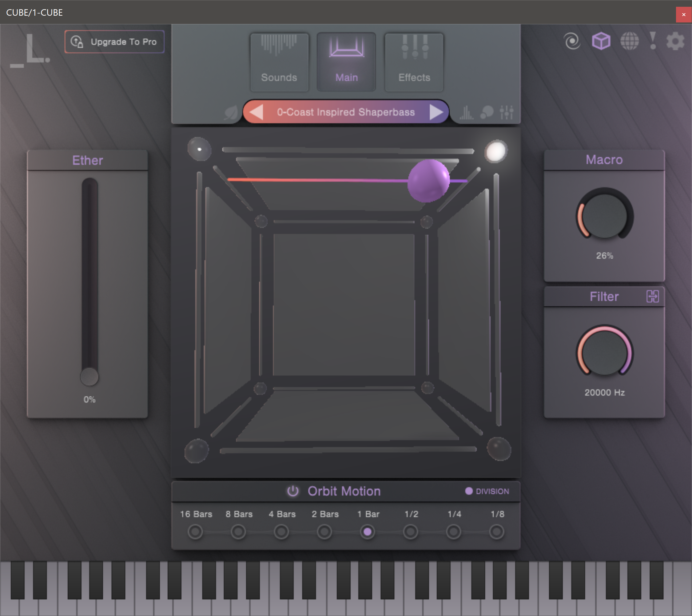692x616 pixels.
Task: Click the Lunacy L logo
Action: [x=30, y=50]
